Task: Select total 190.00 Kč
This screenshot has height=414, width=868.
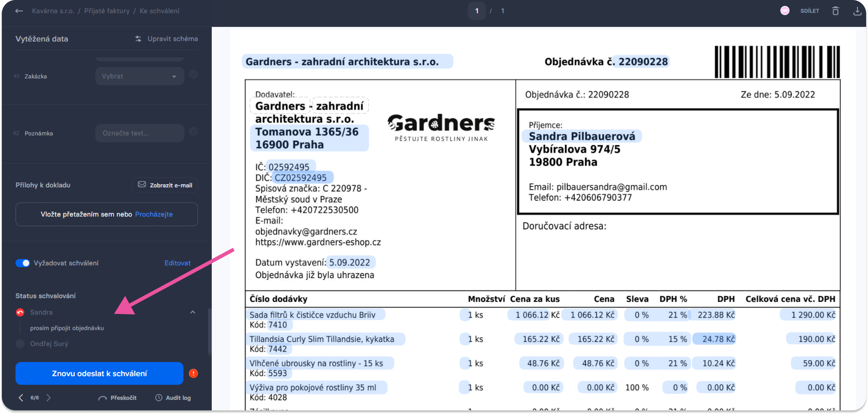Action: pyautogui.click(x=811, y=339)
